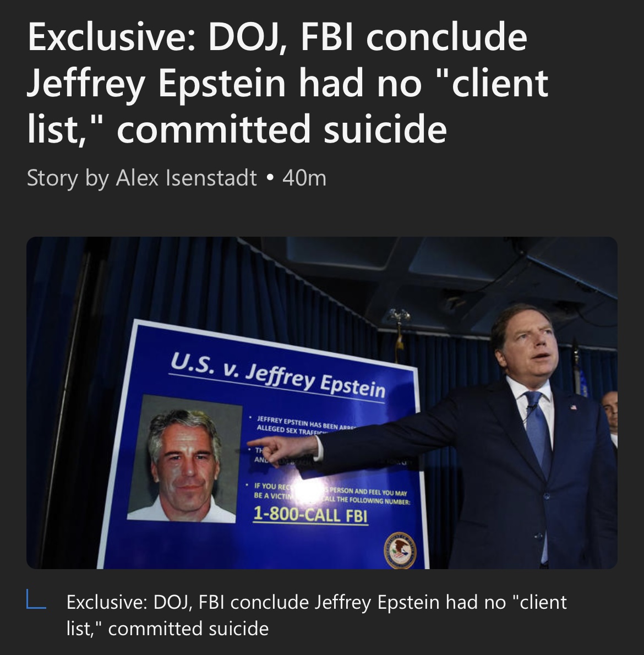Open author Alex Isenstadt's byline

tap(186, 178)
